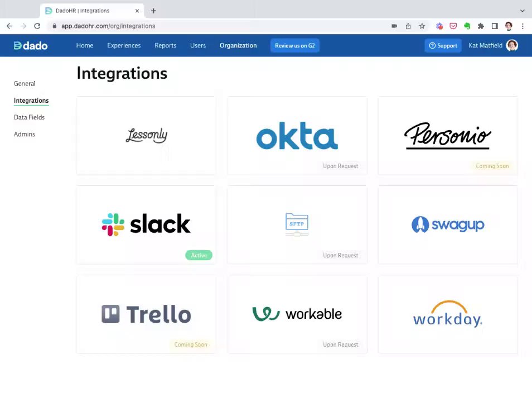Open the SwagUp integration card

[448, 225]
